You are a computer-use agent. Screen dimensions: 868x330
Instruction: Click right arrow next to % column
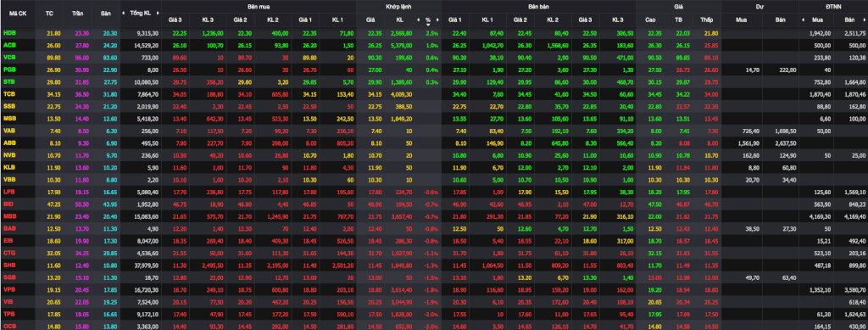[438, 20]
